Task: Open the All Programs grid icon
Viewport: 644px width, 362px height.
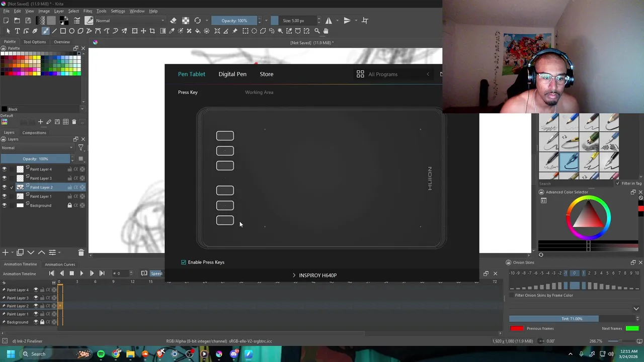Action: [x=360, y=74]
